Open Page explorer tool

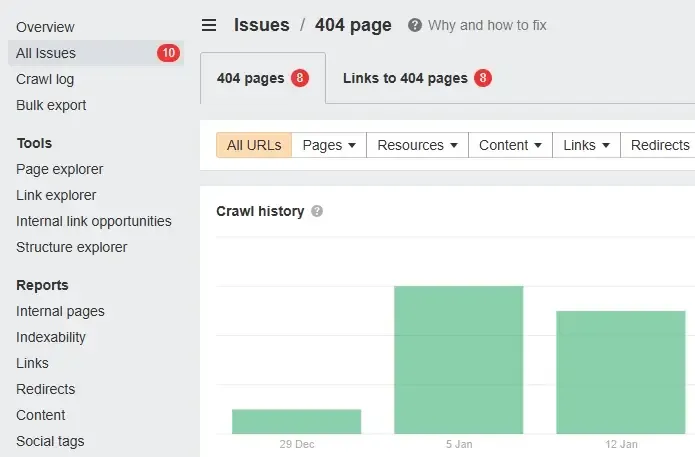(x=59, y=169)
